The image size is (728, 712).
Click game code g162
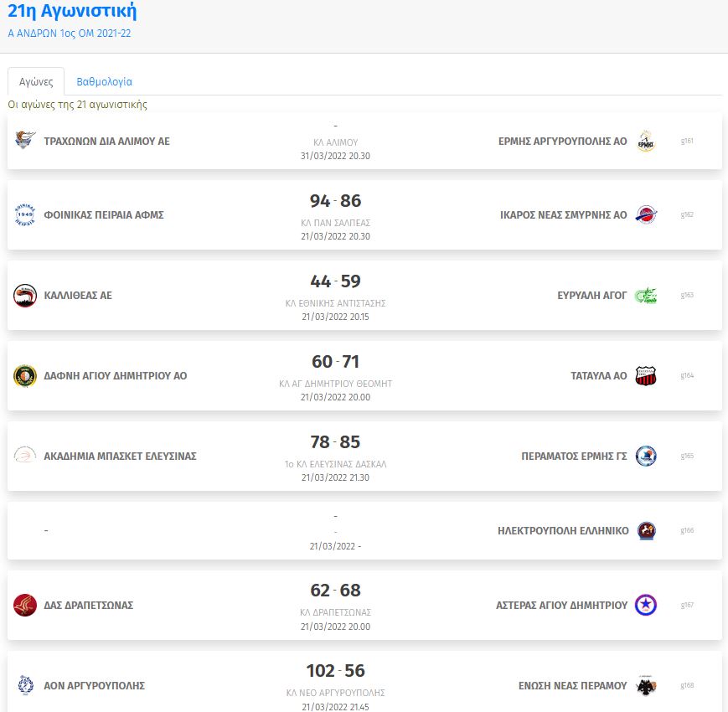(x=687, y=214)
